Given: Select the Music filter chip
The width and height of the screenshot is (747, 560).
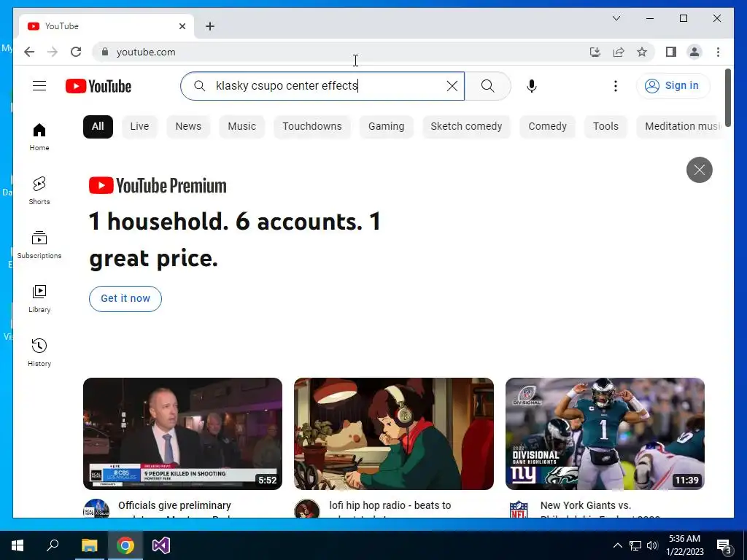Looking at the screenshot, I should pos(242,127).
